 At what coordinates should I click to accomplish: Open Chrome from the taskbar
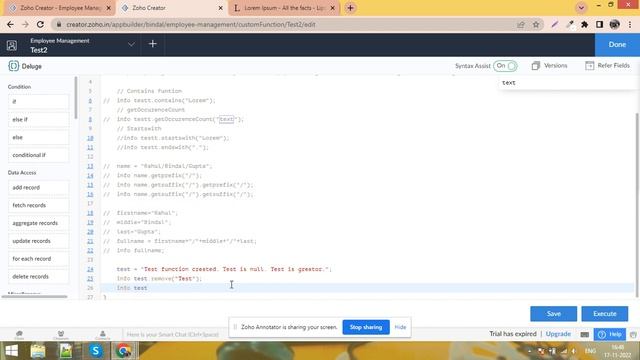(124, 351)
